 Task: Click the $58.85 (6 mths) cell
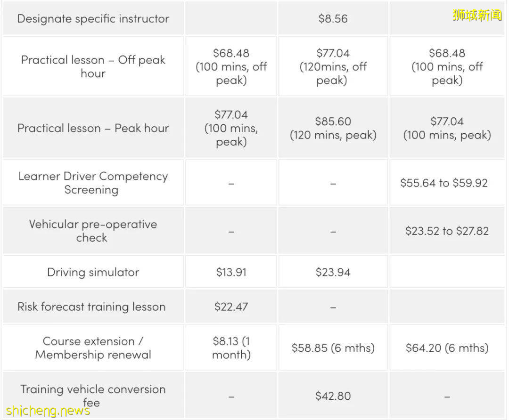[x=333, y=348]
